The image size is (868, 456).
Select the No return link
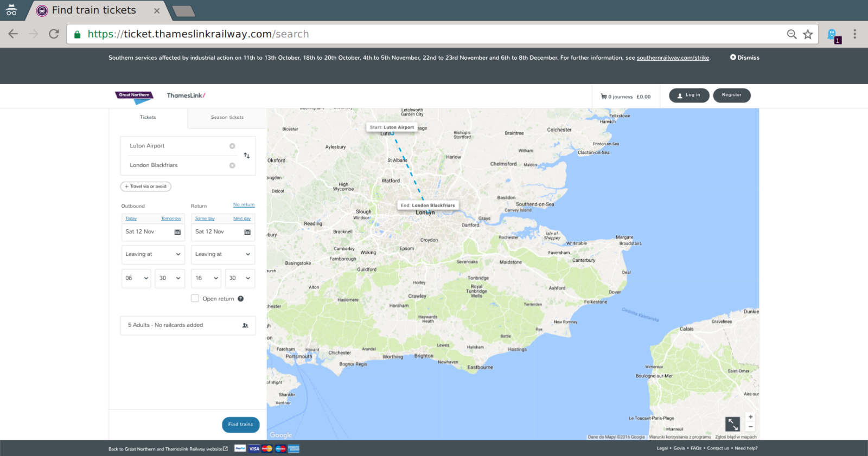244,205
